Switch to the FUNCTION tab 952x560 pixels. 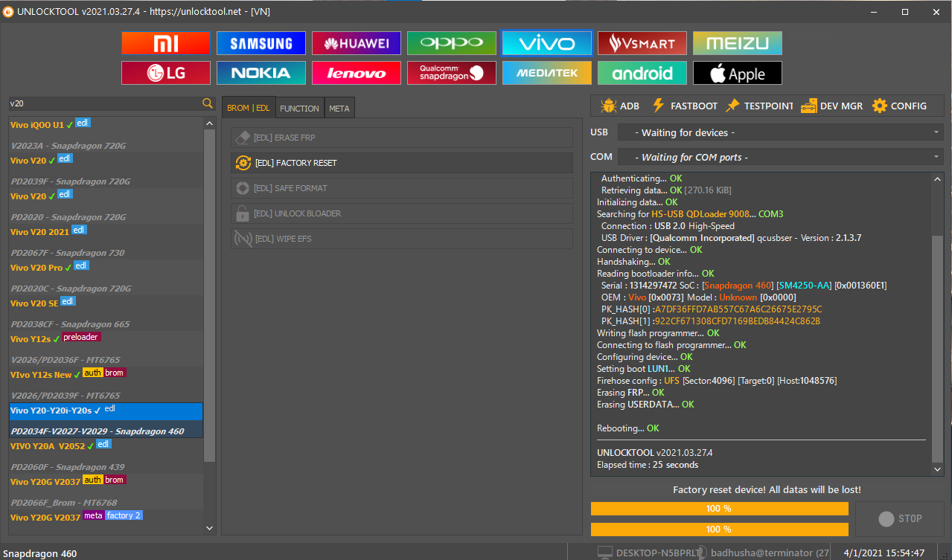299,108
